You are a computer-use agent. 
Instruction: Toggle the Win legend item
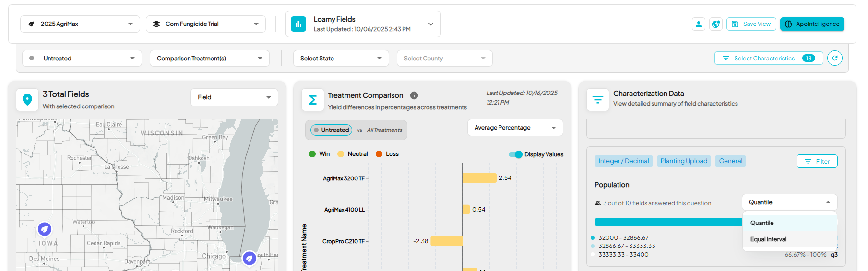tap(319, 154)
